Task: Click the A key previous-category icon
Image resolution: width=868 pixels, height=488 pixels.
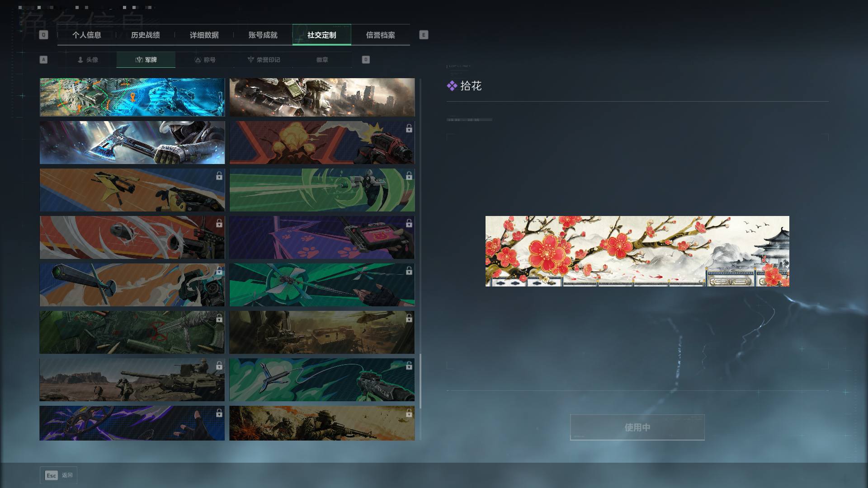Action: [x=43, y=60]
